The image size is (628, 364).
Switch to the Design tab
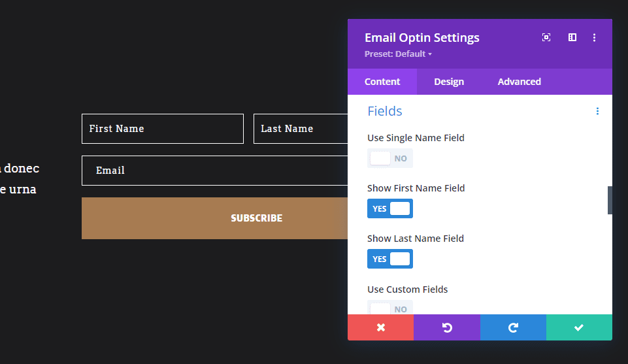[449, 82]
